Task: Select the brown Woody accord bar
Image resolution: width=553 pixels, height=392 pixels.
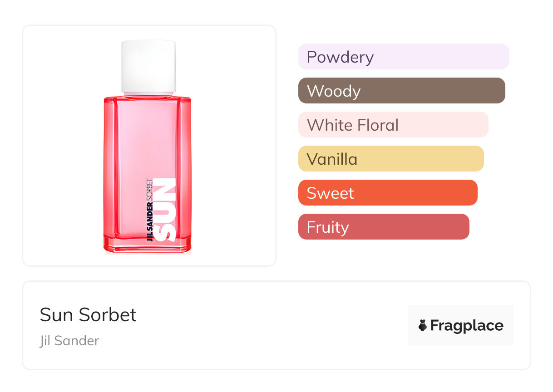Action: point(401,91)
